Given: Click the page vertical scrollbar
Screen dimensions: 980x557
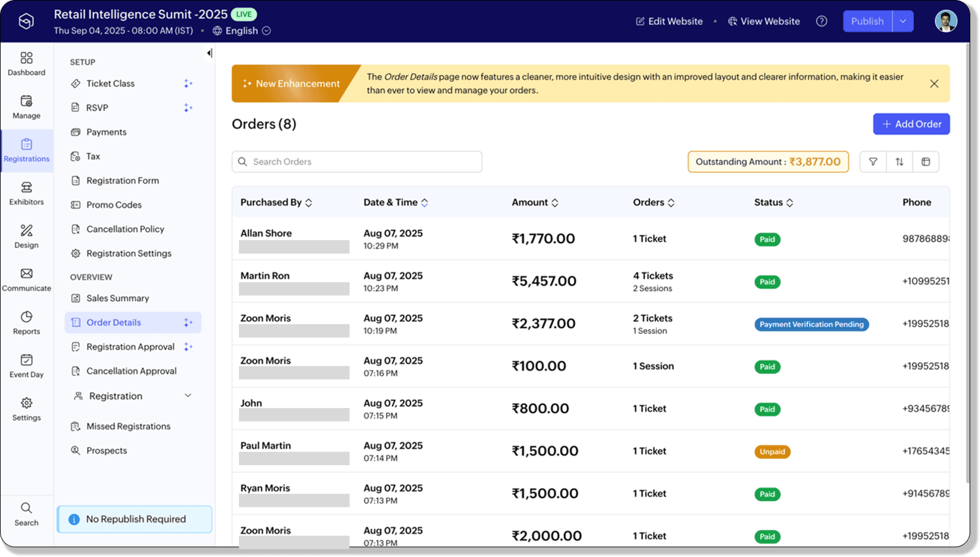Looking at the screenshot, I should 967,263.
